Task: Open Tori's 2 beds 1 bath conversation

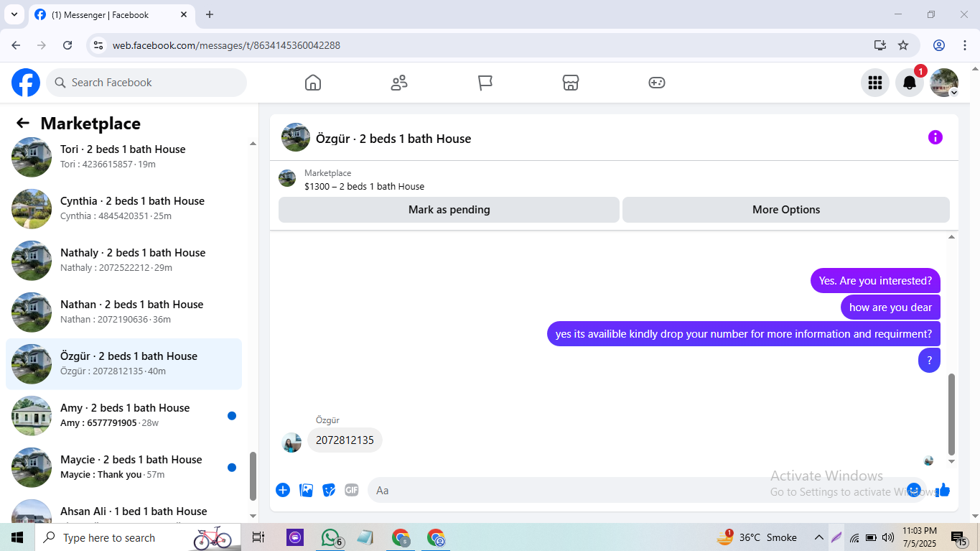Action: (x=123, y=157)
